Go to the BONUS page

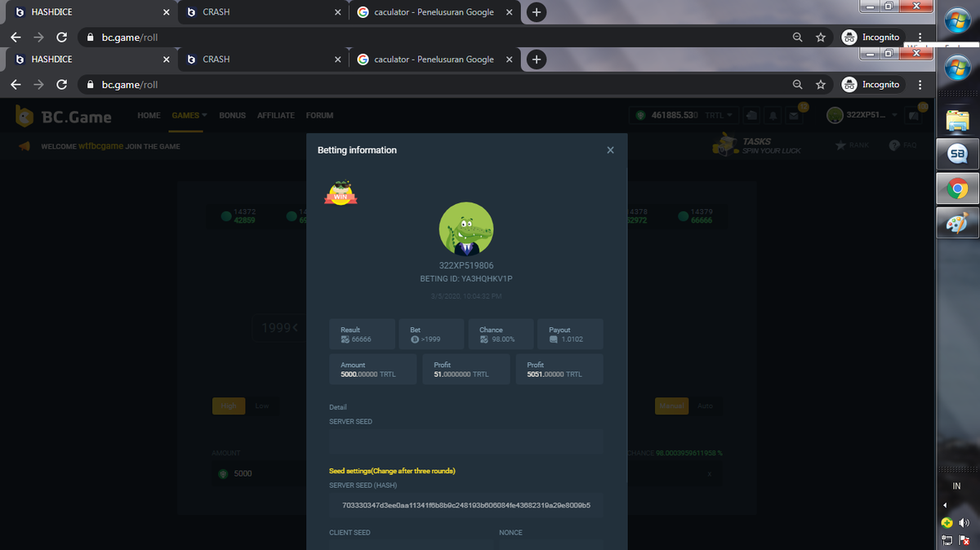232,115
